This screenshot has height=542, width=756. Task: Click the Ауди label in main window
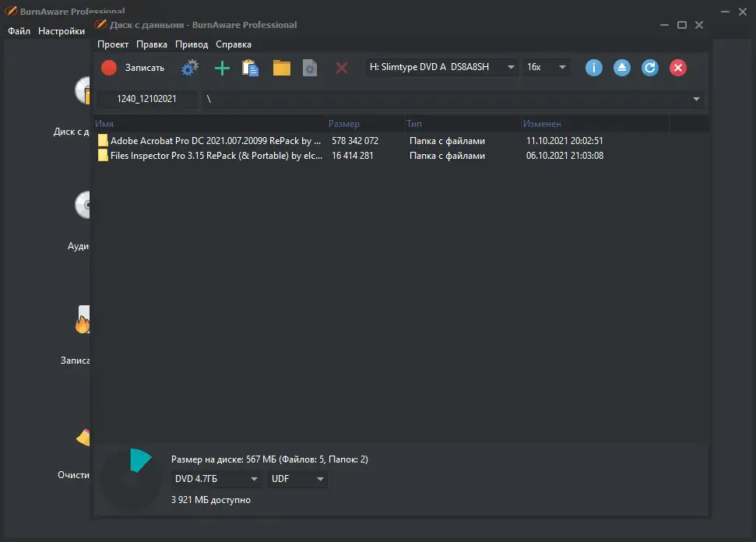[78, 246]
